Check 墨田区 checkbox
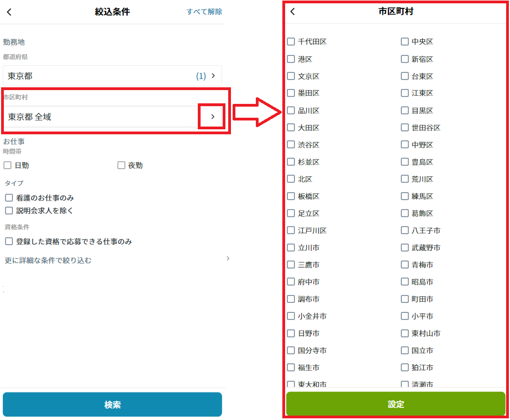The image size is (510, 420). (x=291, y=93)
